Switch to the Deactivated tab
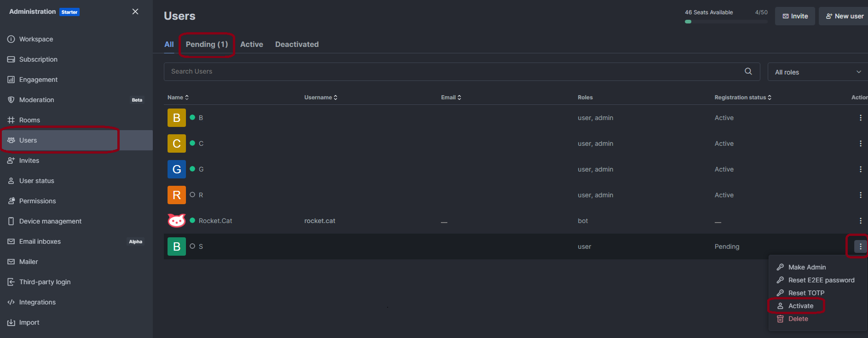The height and width of the screenshot is (338, 868). pos(296,45)
